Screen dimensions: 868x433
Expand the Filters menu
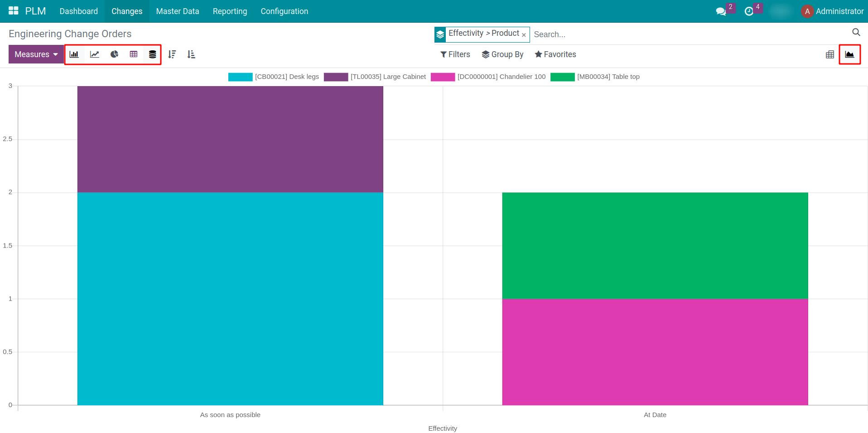(x=455, y=54)
